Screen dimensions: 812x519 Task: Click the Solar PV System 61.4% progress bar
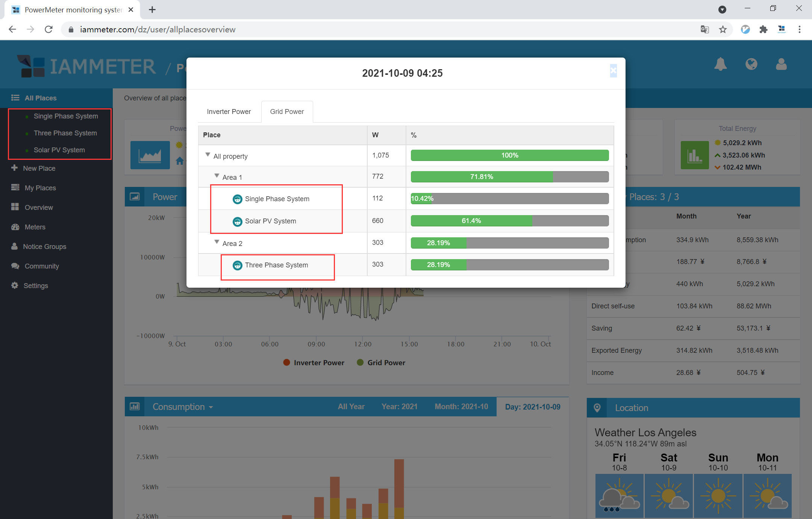pyautogui.click(x=509, y=221)
